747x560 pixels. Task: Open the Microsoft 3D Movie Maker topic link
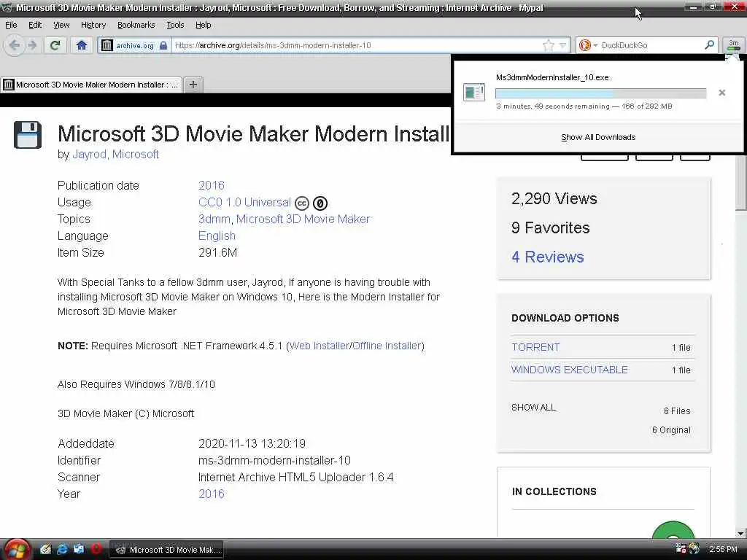point(303,219)
